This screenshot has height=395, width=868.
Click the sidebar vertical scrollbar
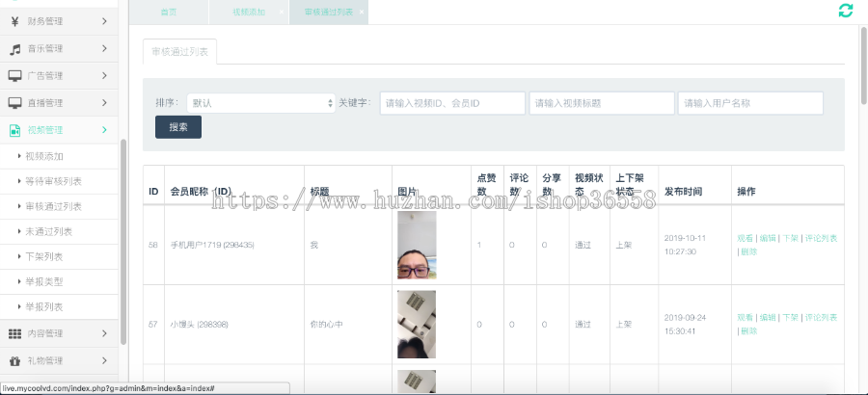(122, 241)
